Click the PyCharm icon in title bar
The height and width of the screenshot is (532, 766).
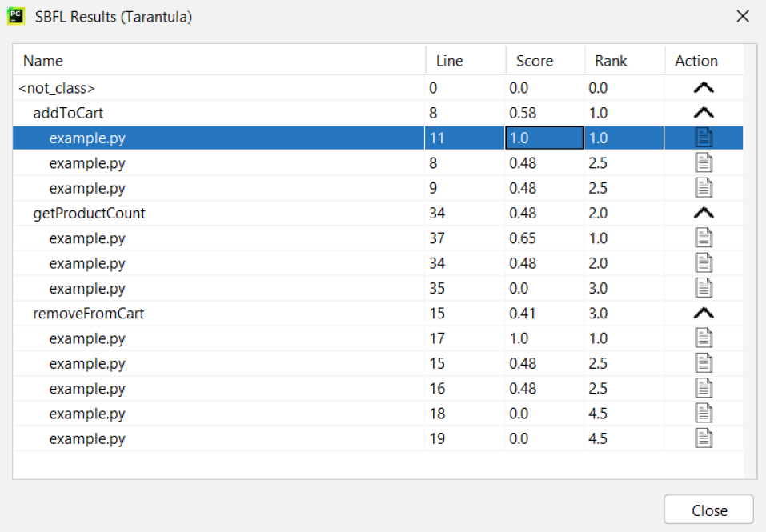point(16,16)
